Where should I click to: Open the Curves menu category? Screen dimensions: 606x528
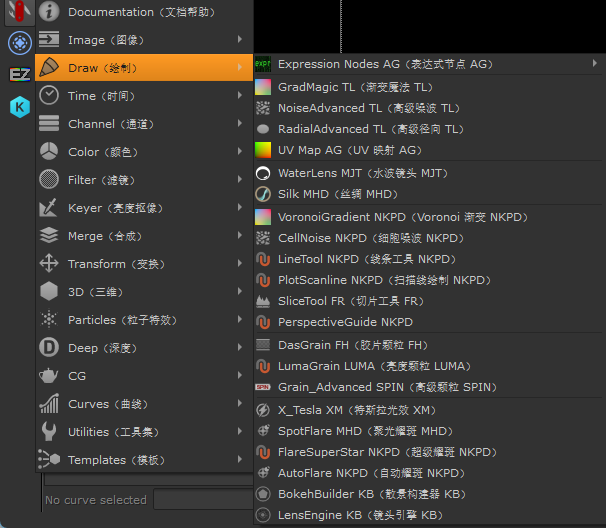pos(144,404)
